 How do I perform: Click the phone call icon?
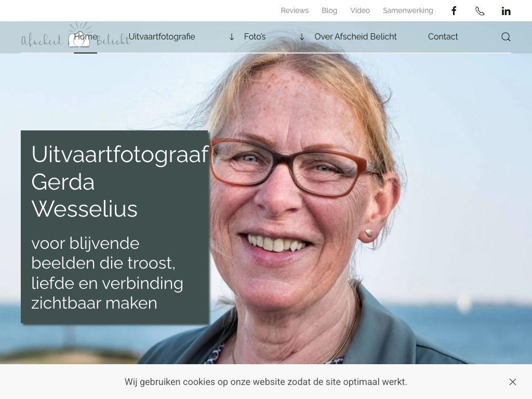pos(480,11)
